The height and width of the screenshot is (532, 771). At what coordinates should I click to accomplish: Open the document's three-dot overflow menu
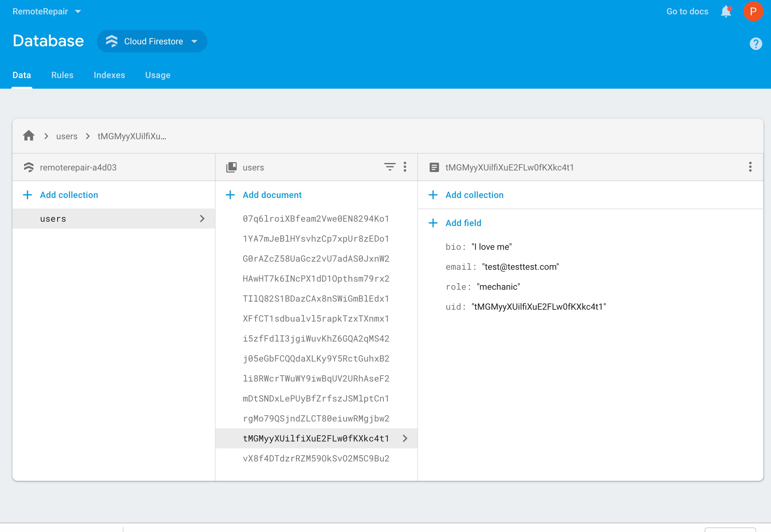pos(750,167)
